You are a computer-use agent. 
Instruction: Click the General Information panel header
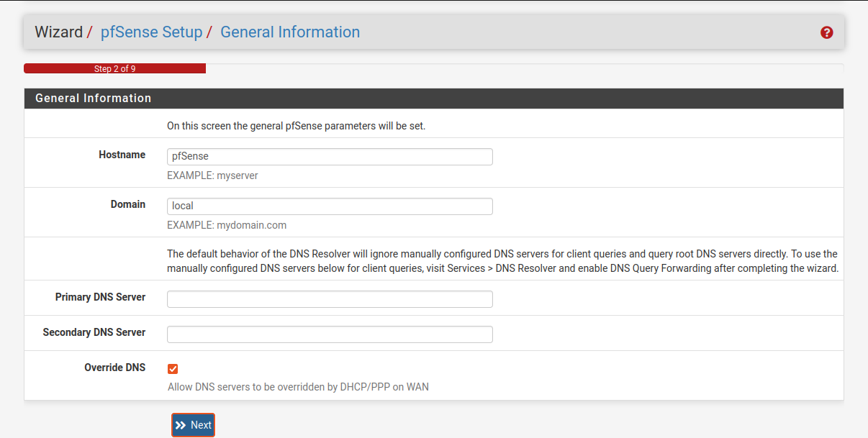tap(434, 99)
